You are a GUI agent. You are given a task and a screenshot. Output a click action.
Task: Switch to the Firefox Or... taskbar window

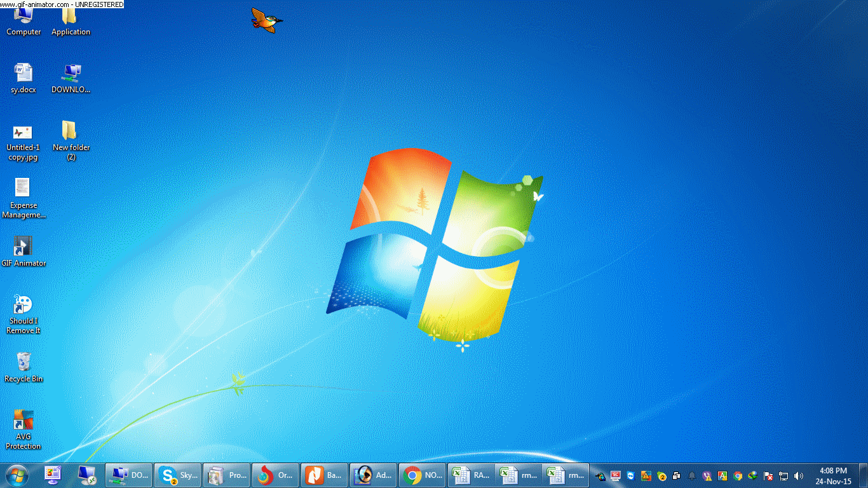[x=275, y=475]
